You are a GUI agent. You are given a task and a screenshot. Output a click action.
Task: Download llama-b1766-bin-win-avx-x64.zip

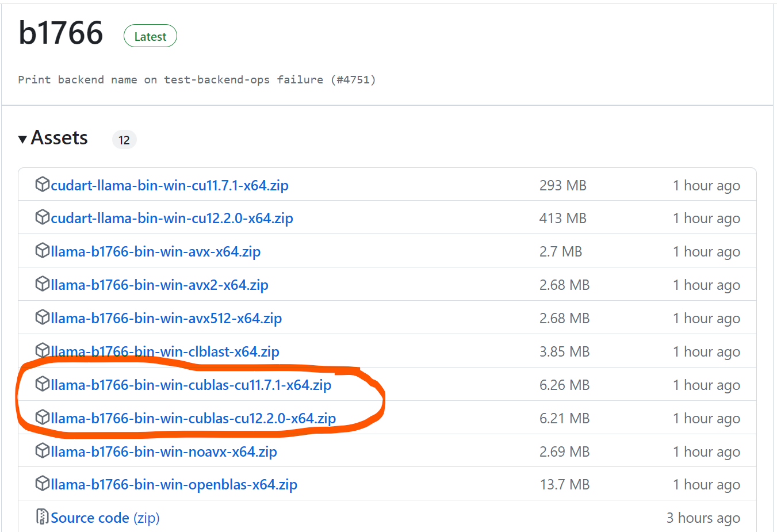[x=156, y=251]
